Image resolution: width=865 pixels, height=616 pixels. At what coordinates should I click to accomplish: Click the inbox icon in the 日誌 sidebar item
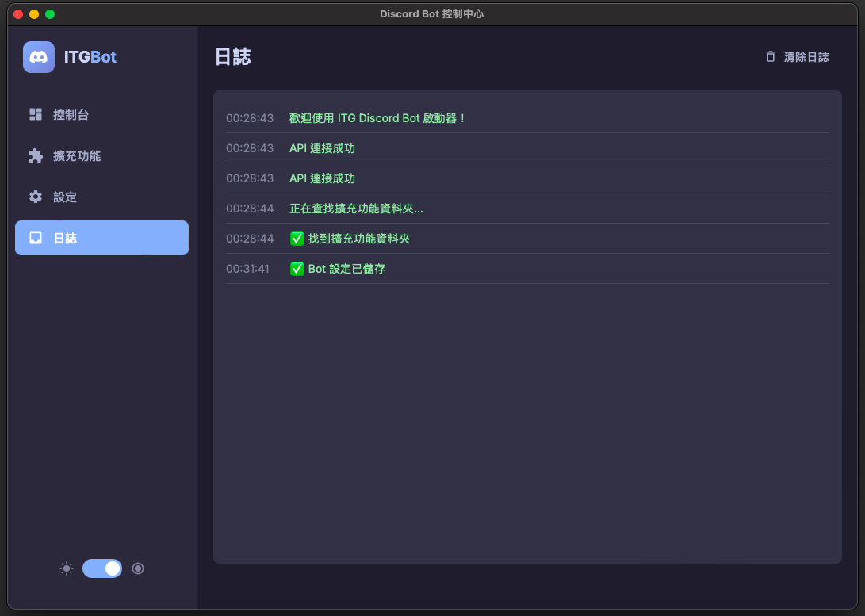coord(36,239)
